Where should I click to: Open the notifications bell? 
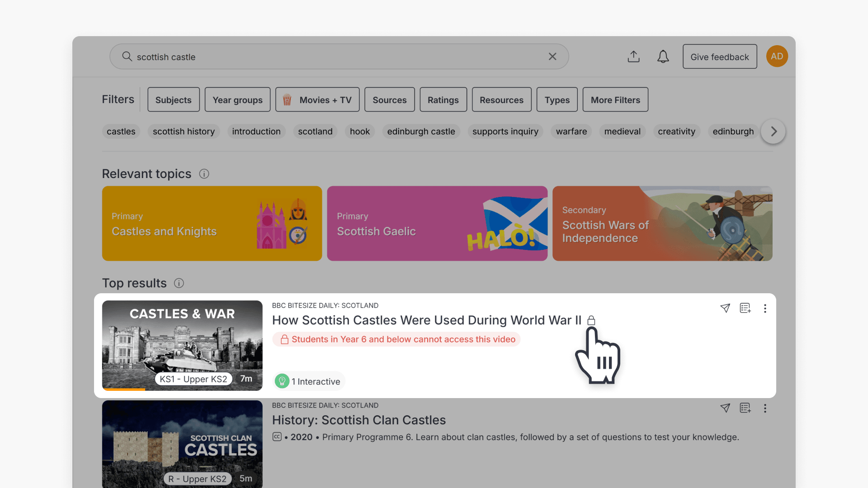(663, 56)
